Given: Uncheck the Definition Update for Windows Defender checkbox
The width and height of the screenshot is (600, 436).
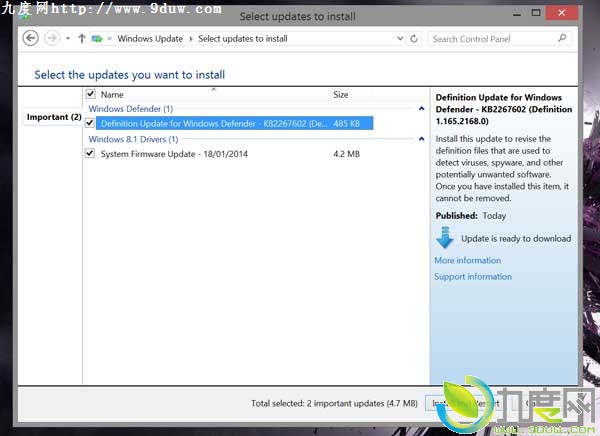Looking at the screenshot, I should (90, 123).
